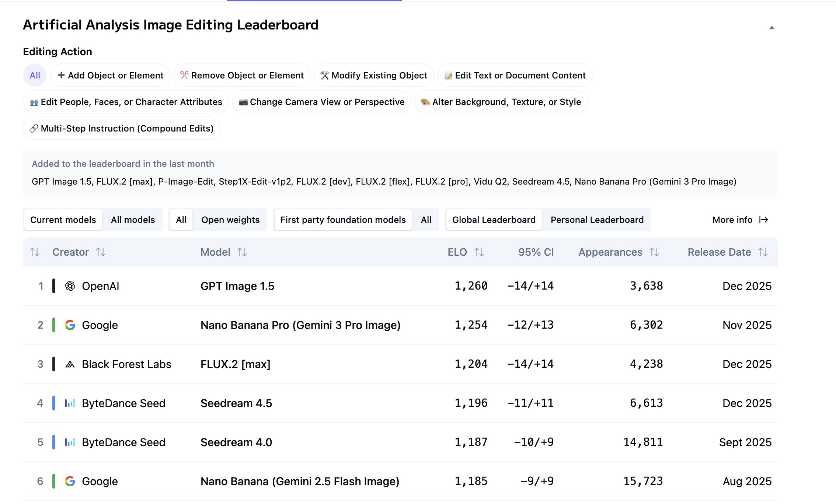Sort by Model column arrows
The height and width of the screenshot is (504, 836).
242,252
